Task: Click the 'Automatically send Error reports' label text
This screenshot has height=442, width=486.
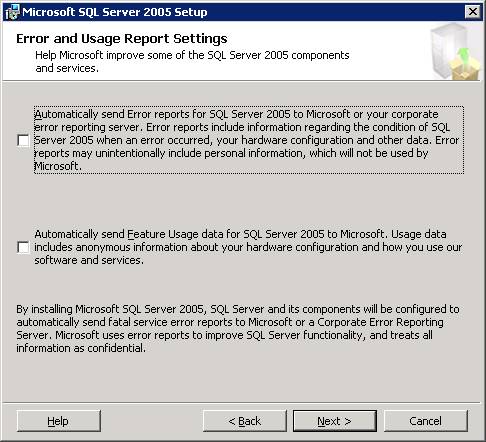Action: tap(249, 140)
